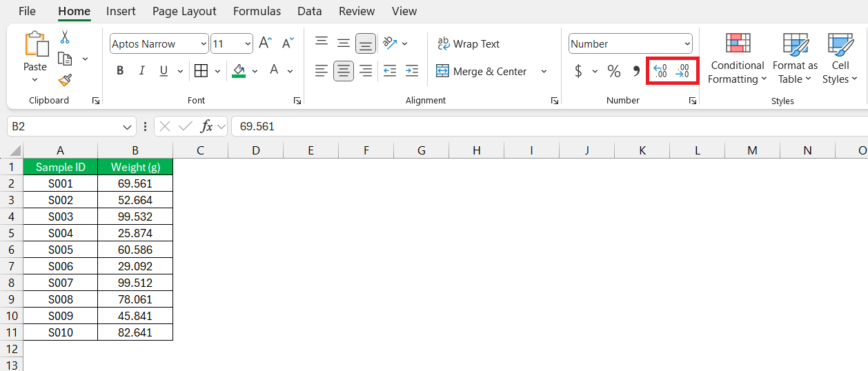Open the Aptos Narrow font dropdown

(x=204, y=43)
